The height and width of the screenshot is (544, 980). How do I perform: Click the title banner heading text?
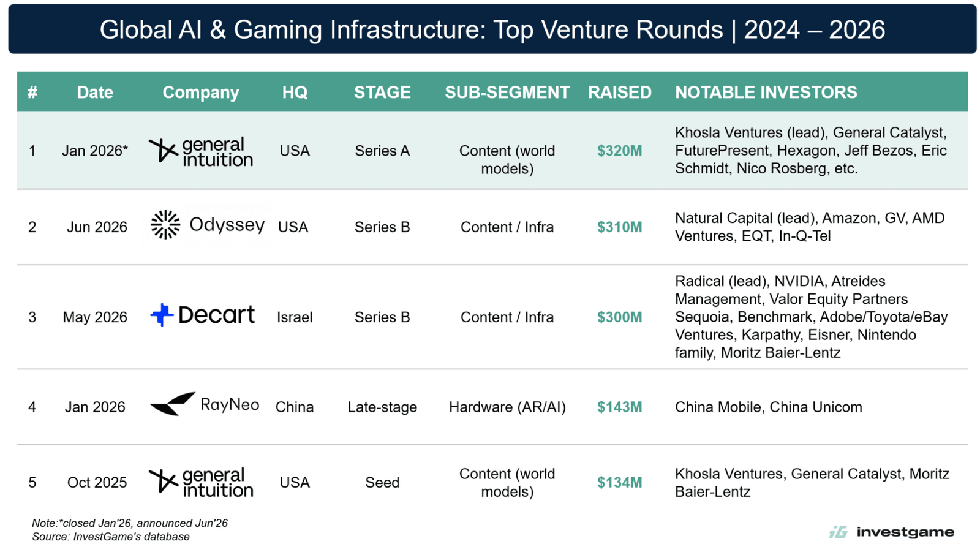pos(492,29)
